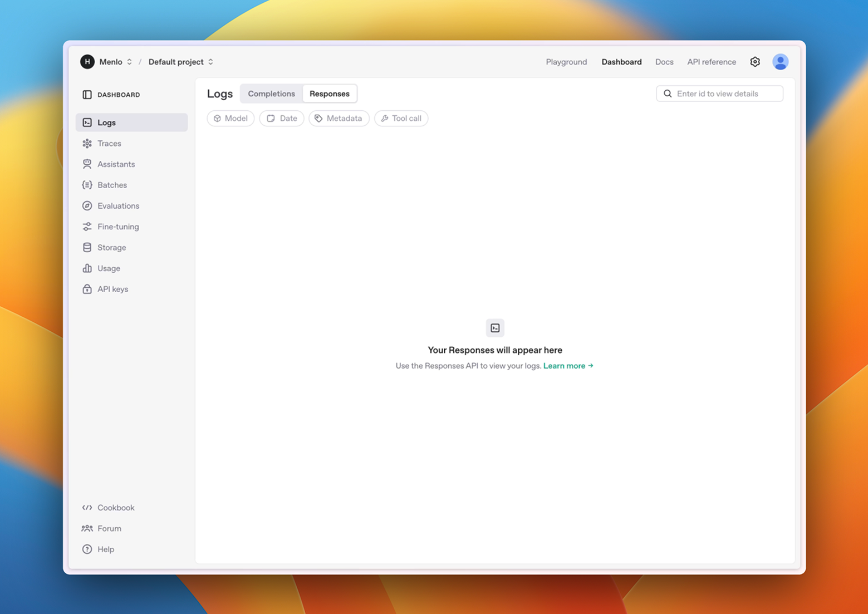Open the Model filter
Screen dimensions: 868x614
tap(231, 118)
